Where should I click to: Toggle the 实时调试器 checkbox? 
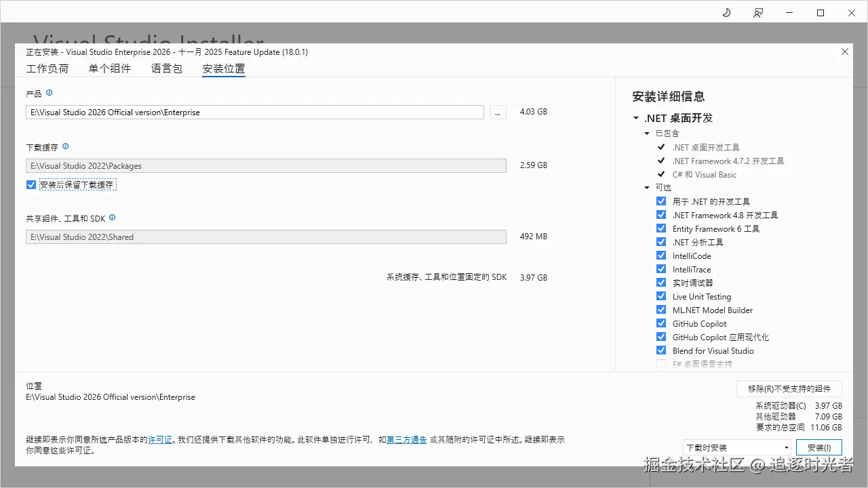coord(661,283)
